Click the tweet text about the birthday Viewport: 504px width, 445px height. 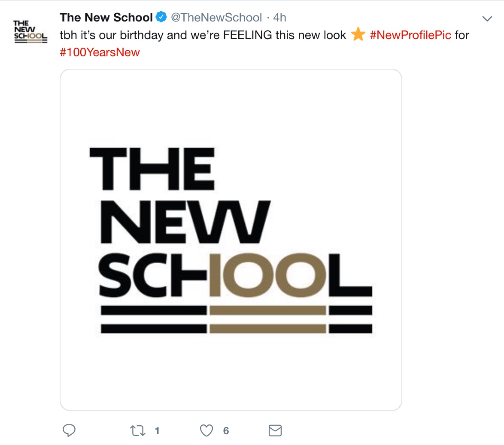pos(203,35)
